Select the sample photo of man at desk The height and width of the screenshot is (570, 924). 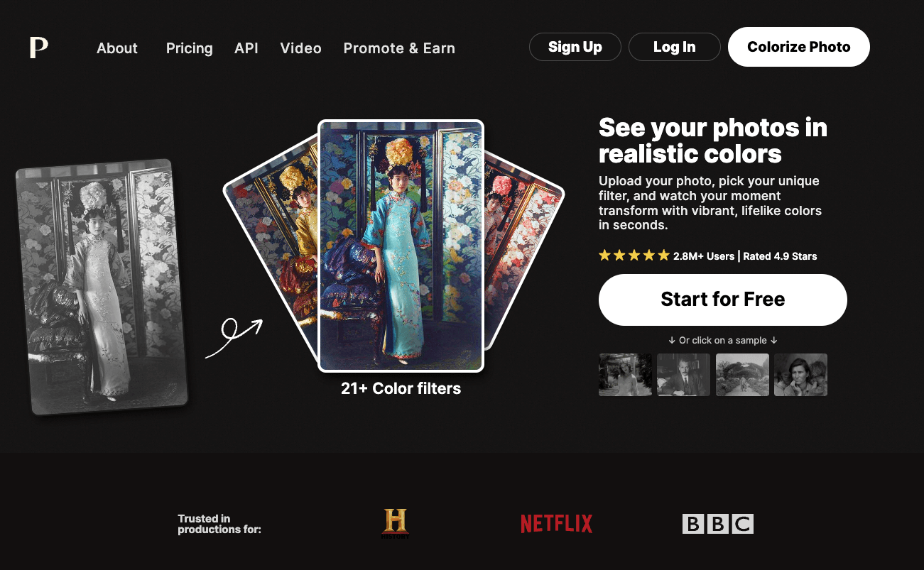point(684,375)
